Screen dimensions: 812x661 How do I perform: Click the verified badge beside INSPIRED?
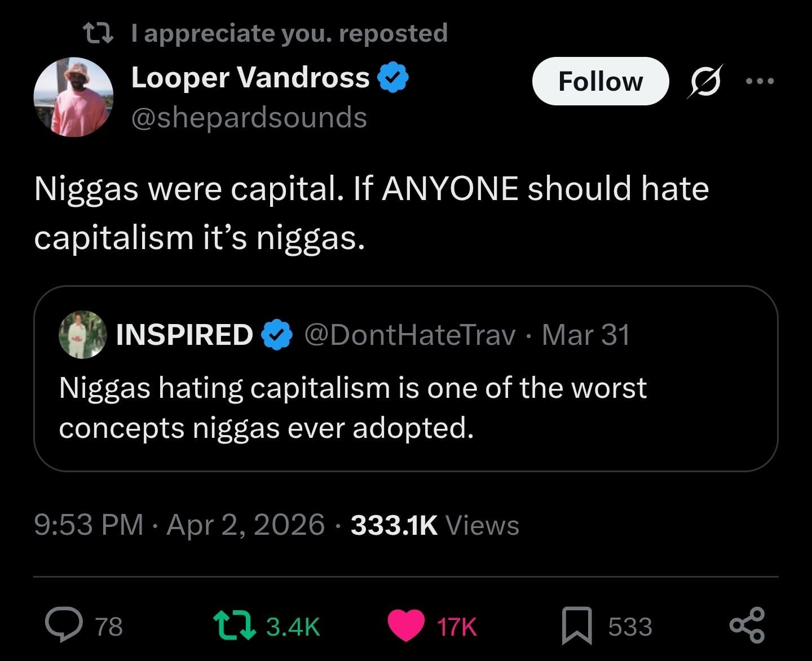(276, 335)
